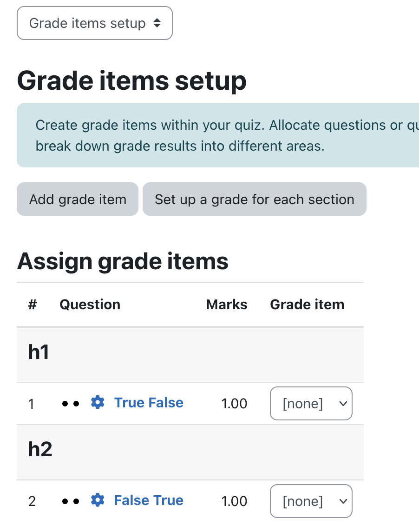
Task: Open the gear icon beside True False
Action: [98, 403]
